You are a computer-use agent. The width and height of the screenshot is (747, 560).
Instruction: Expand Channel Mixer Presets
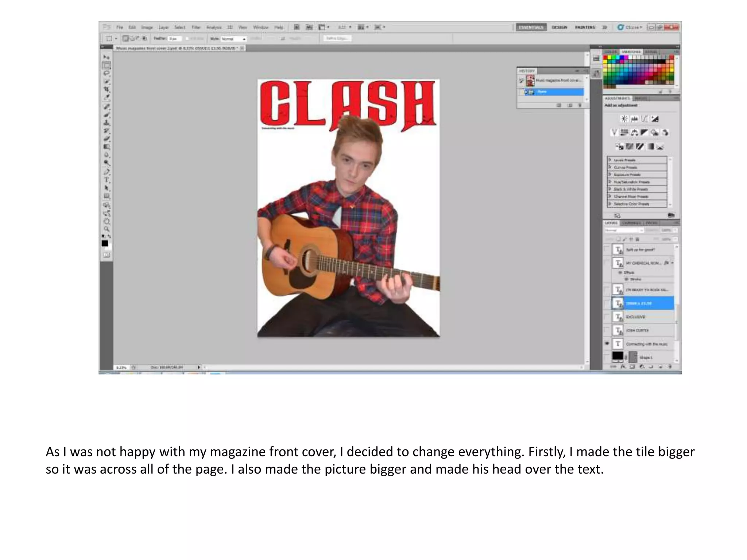(609, 197)
